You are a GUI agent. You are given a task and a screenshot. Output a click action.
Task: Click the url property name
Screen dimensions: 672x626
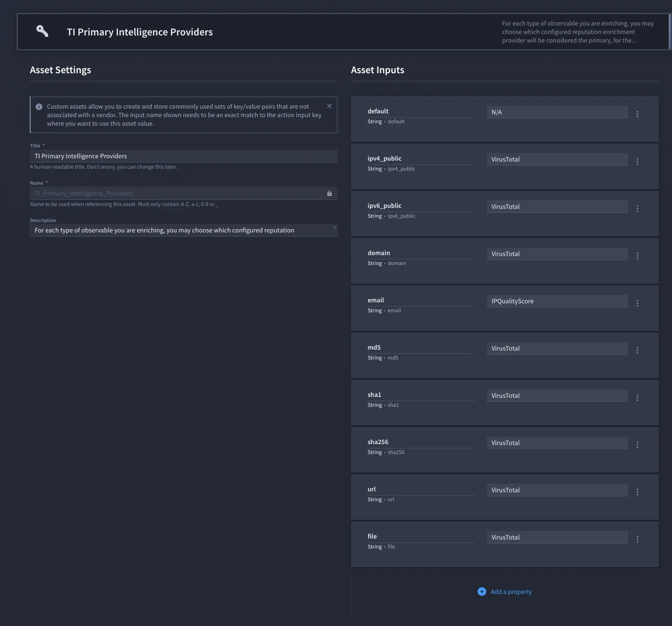point(372,489)
